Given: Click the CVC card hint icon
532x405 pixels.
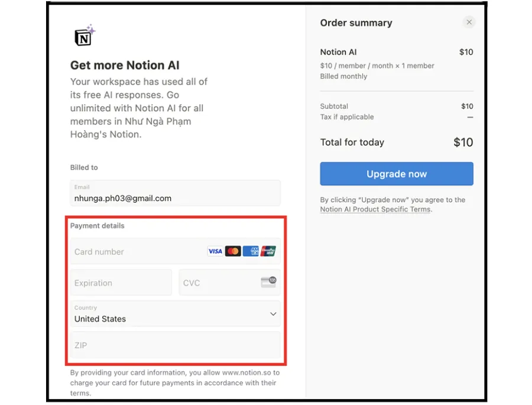Looking at the screenshot, I should 268,282.
